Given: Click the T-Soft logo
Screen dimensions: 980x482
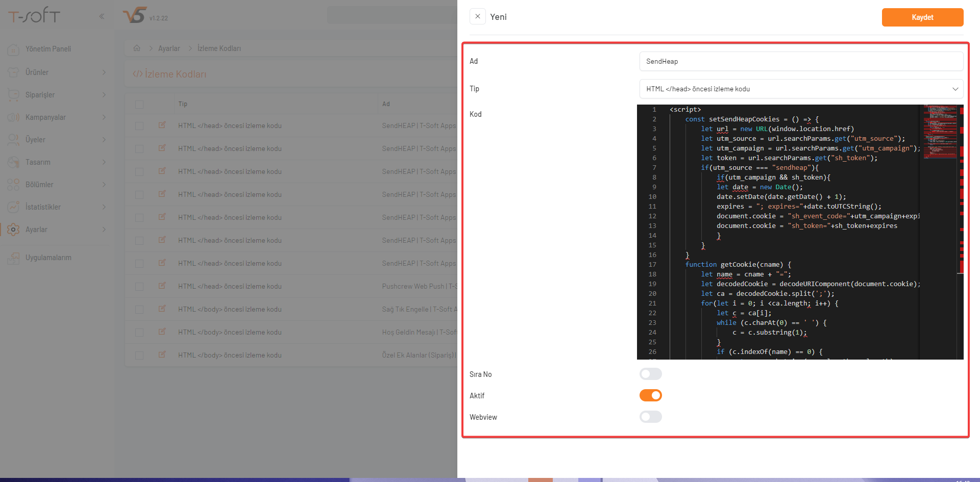Looking at the screenshot, I should click(x=34, y=16).
